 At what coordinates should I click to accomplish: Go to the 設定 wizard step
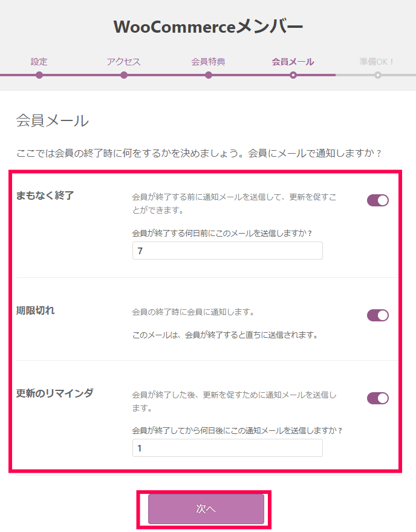click(39, 62)
